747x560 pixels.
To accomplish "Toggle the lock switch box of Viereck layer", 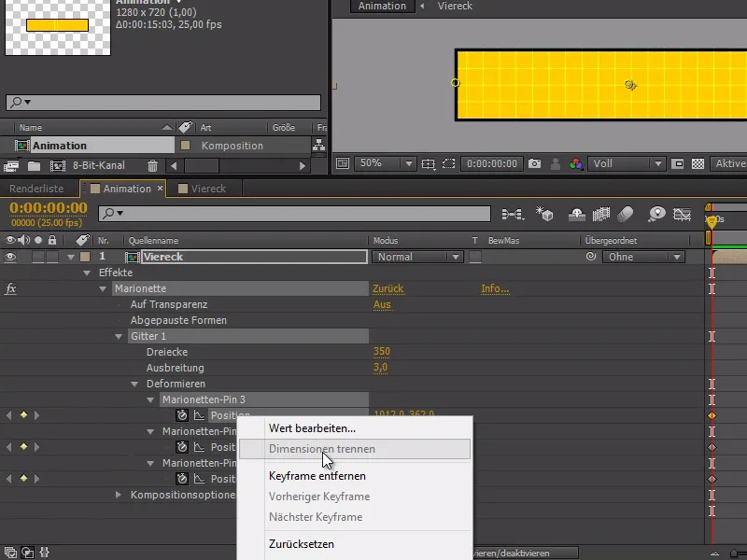I will (52, 258).
